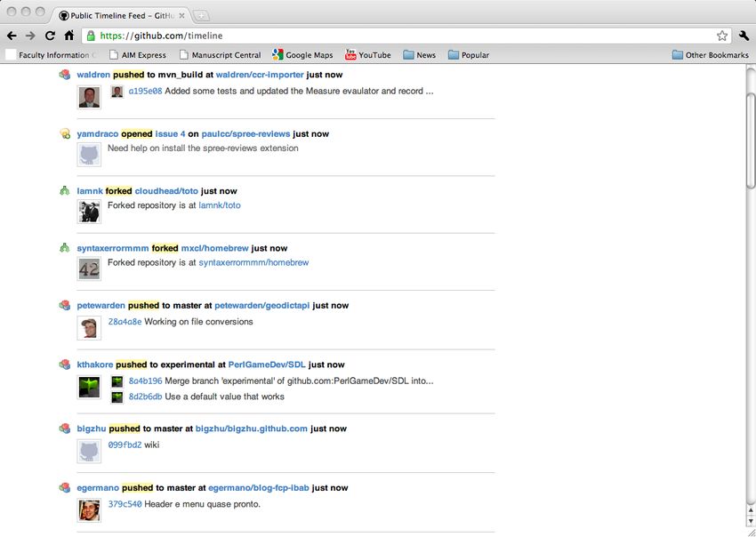Open bigzhu's default octocat avatar

tap(89, 451)
